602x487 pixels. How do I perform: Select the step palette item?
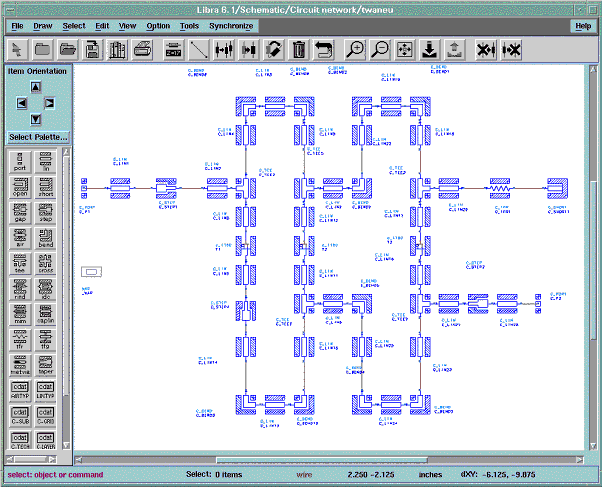(45, 212)
